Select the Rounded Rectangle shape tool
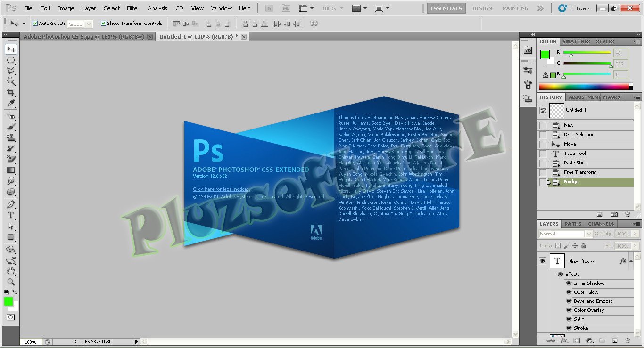 [11, 237]
